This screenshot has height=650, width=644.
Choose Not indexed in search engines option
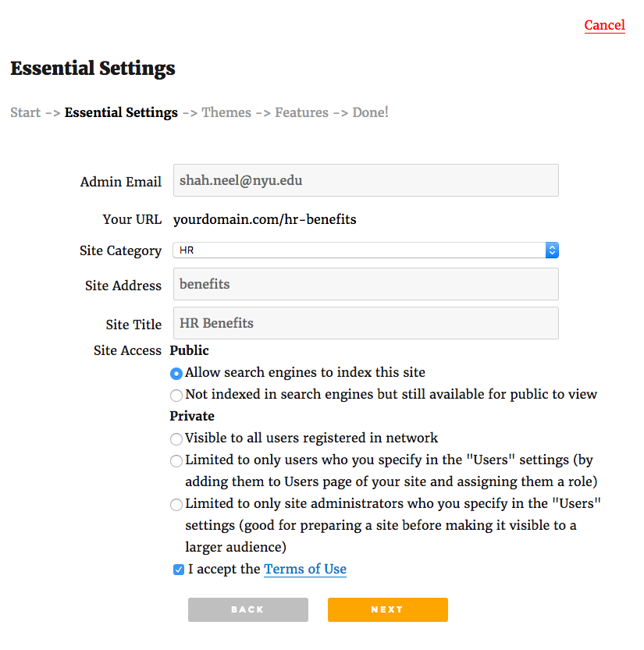(176, 395)
